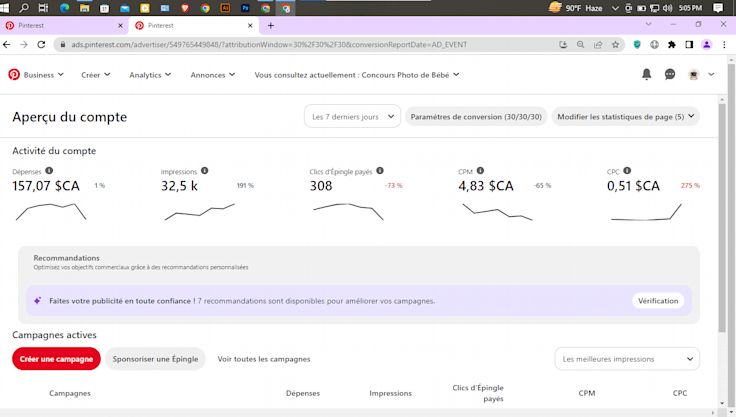Viewport: 736px width, 417px height.
Task: Show info for Clics d'Épingle payés
Action: (x=380, y=171)
